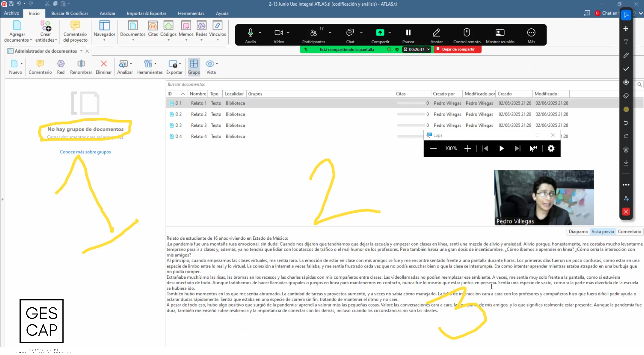
Task: Switch to Analizar ribbon tab
Action: coord(107,13)
